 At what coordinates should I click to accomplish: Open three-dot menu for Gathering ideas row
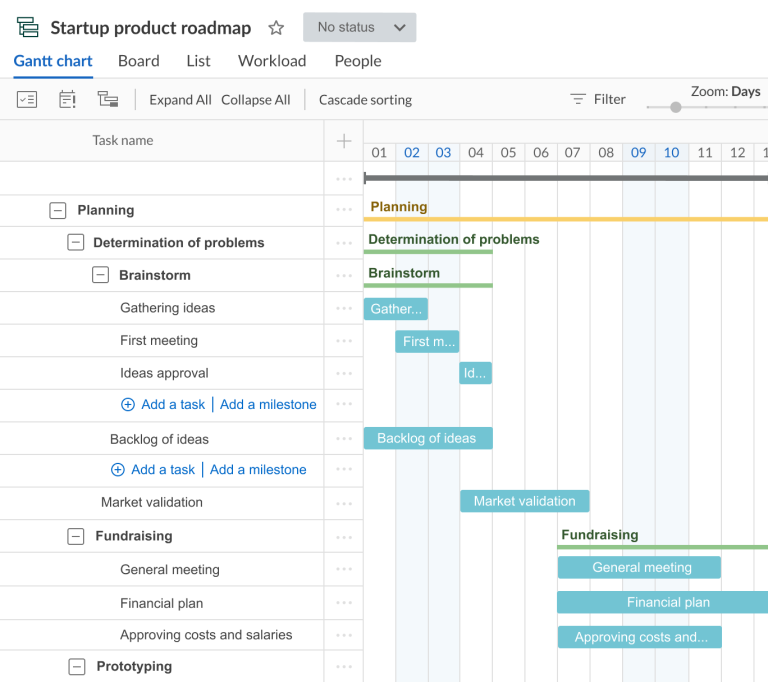pyautogui.click(x=344, y=308)
